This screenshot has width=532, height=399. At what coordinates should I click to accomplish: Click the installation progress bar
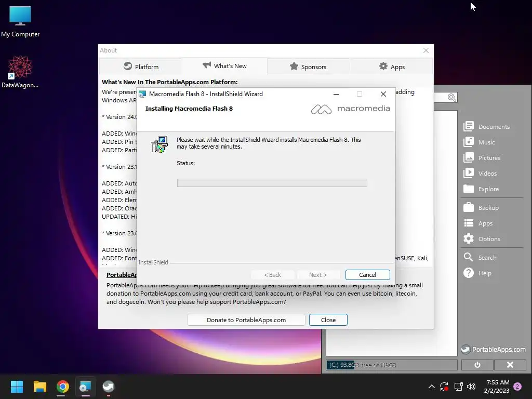tap(272, 183)
